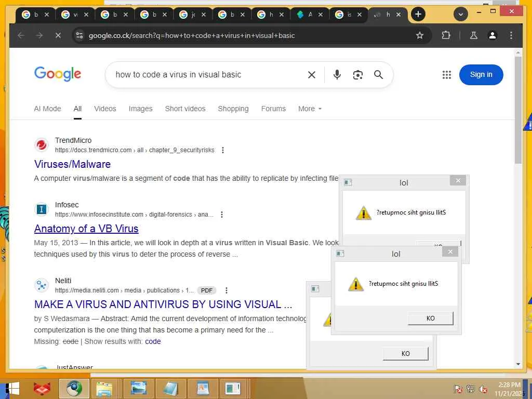Stop loading the page with the X button

(x=58, y=35)
